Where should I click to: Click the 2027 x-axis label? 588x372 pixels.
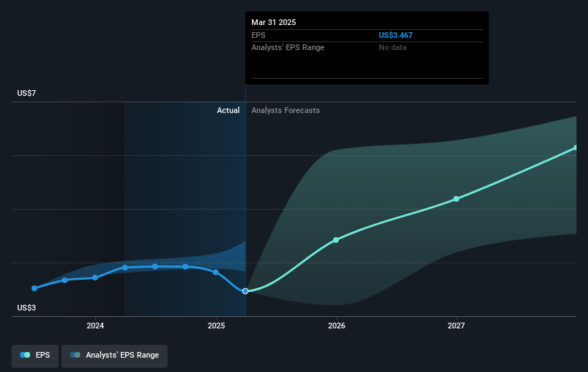456,325
